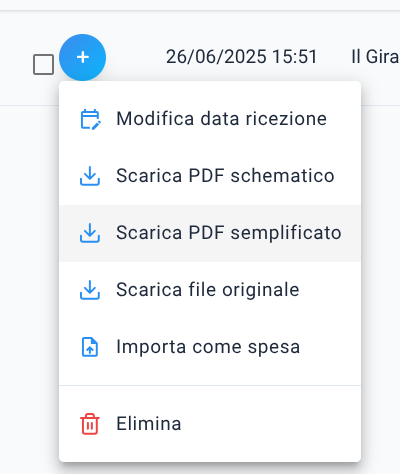Select Scarica PDF semplificato entry
400x474 pixels.
pyautogui.click(x=210, y=233)
